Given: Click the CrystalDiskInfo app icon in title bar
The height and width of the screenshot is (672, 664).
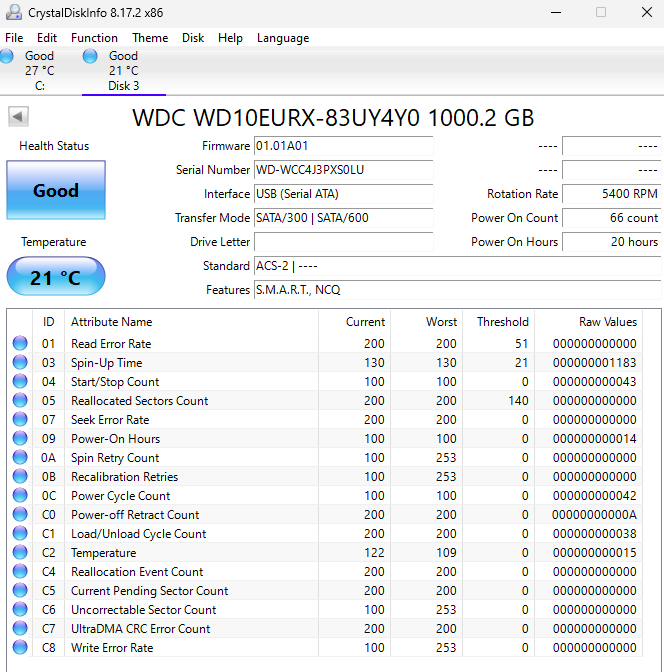Looking at the screenshot, I should (x=14, y=12).
